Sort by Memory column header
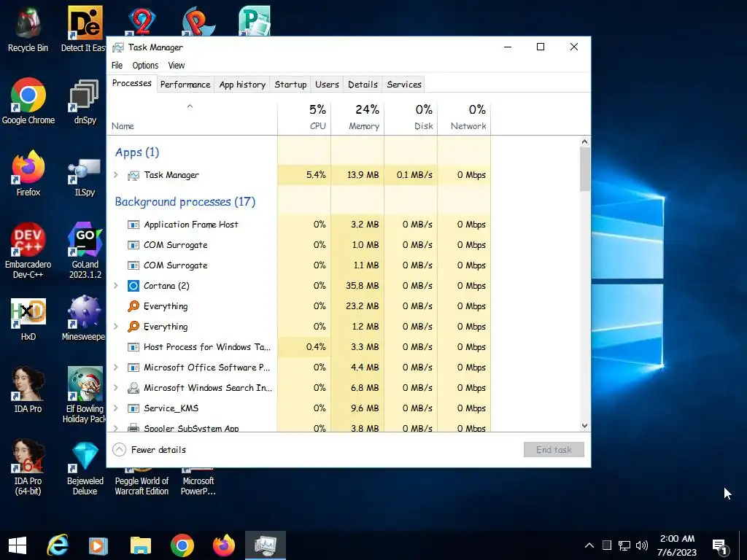 [x=357, y=117]
